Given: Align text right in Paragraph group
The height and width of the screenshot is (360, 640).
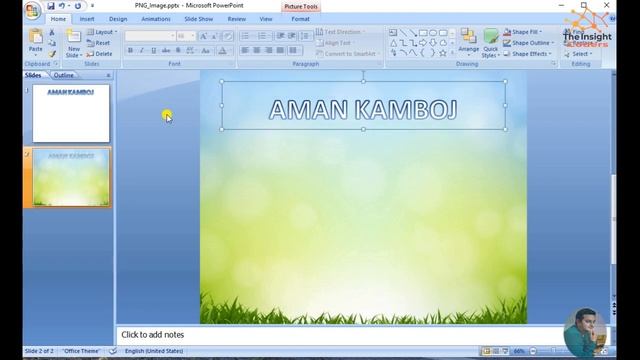Looking at the screenshot, I should click(269, 51).
